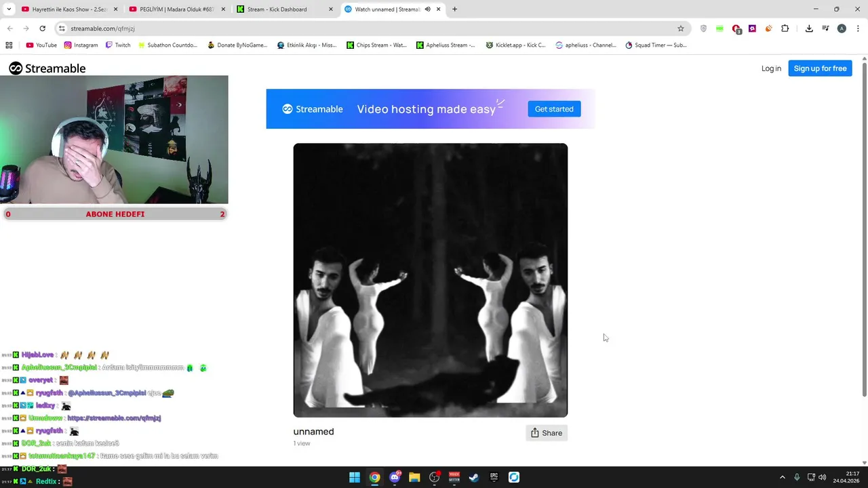Viewport: 868px width, 488px height.
Task: Click the green extension icon in toolbar
Action: pos(719,28)
